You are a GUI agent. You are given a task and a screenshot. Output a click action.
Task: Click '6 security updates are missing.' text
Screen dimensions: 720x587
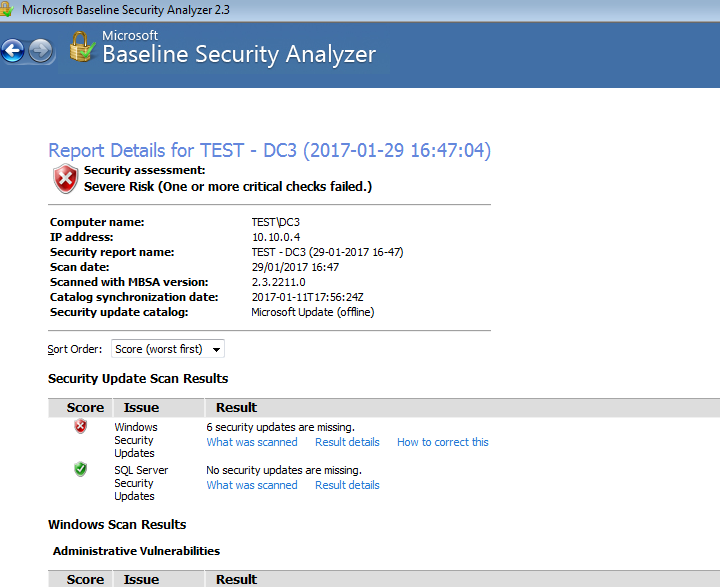click(x=281, y=427)
